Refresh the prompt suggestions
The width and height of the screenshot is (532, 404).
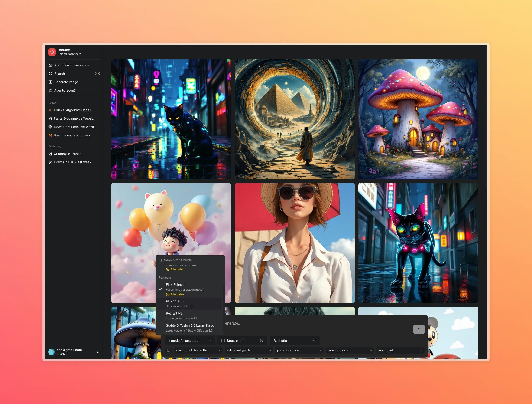(x=169, y=350)
